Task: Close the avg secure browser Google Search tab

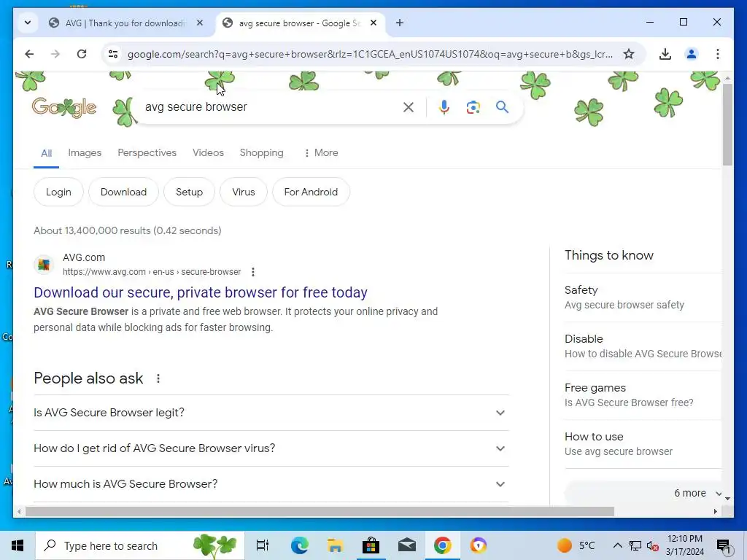Action: click(x=373, y=23)
